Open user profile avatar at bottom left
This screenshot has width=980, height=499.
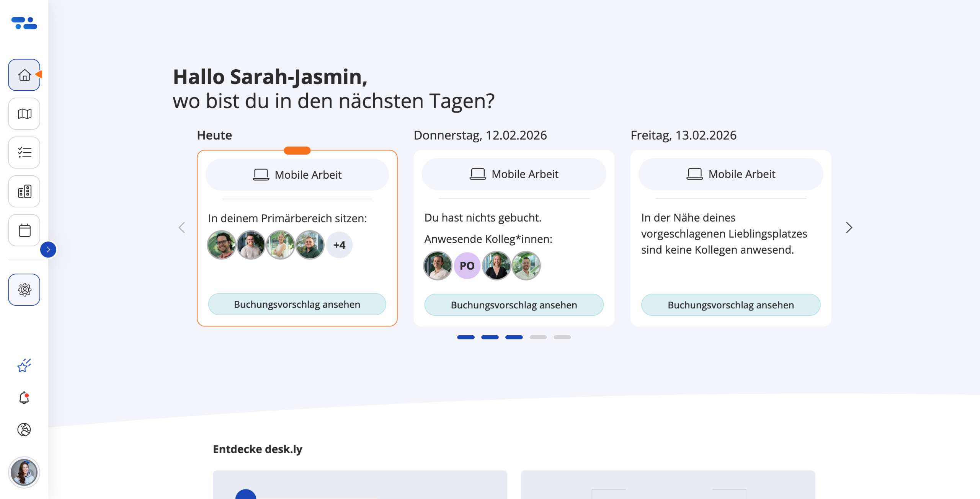24,472
